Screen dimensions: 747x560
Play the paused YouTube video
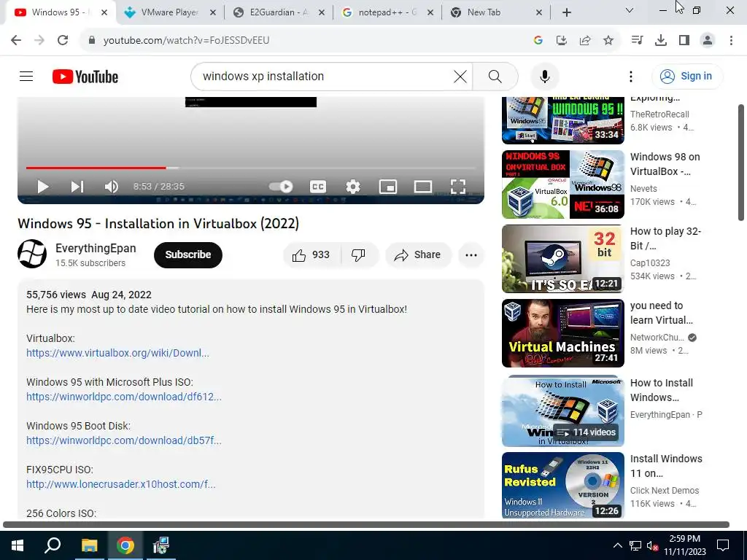(x=43, y=187)
